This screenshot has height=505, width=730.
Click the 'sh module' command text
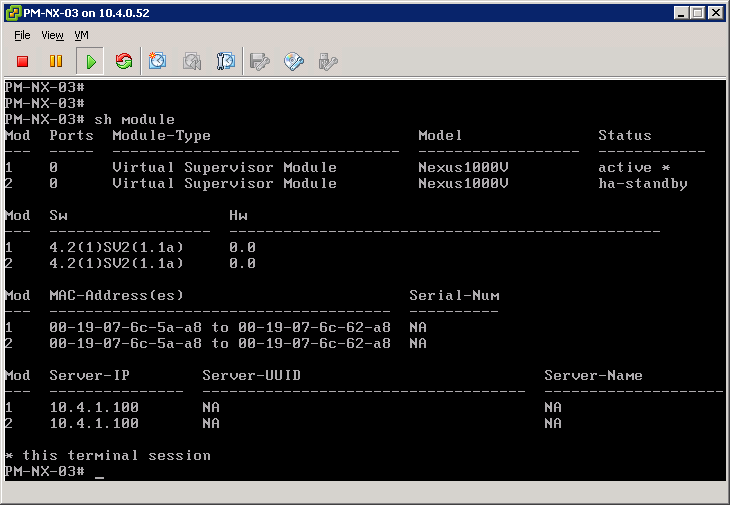[x=135, y=120]
